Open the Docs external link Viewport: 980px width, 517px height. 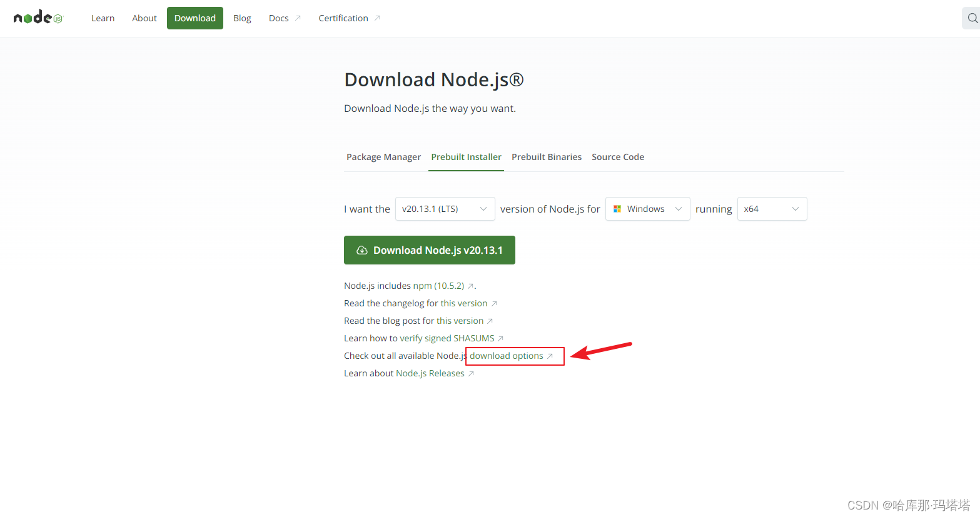coord(285,18)
